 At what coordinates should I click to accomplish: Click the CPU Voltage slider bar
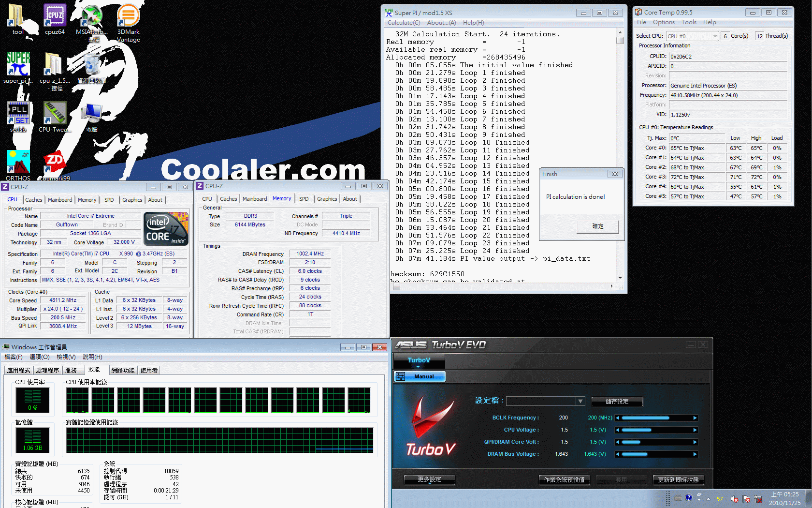point(656,430)
